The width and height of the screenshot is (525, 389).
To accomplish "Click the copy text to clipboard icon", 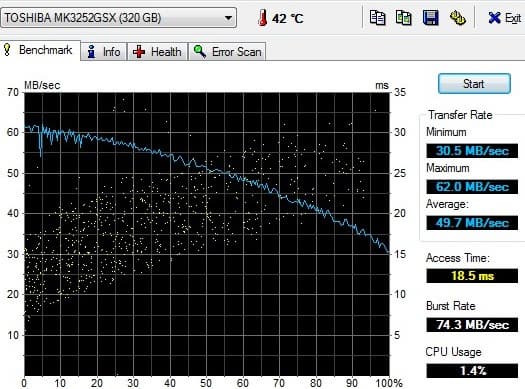I will [377, 18].
